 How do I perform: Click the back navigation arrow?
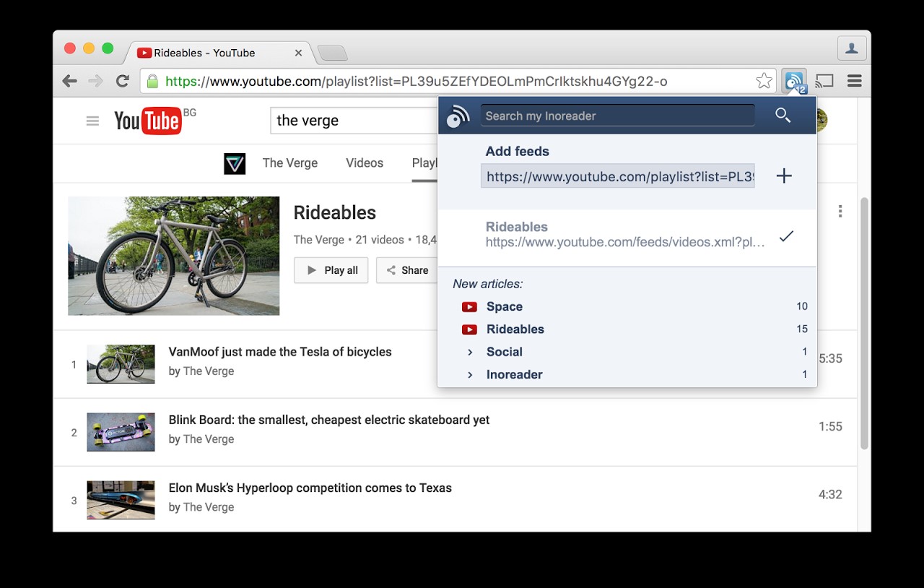(70, 81)
